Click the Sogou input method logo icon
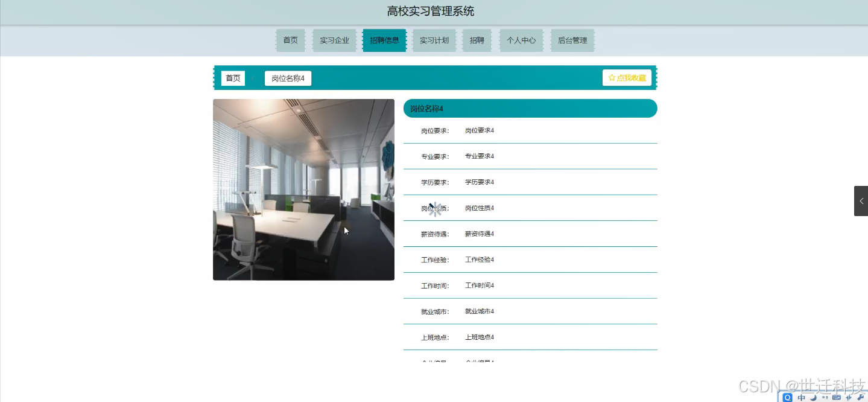This screenshot has height=402, width=868. (x=787, y=397)
